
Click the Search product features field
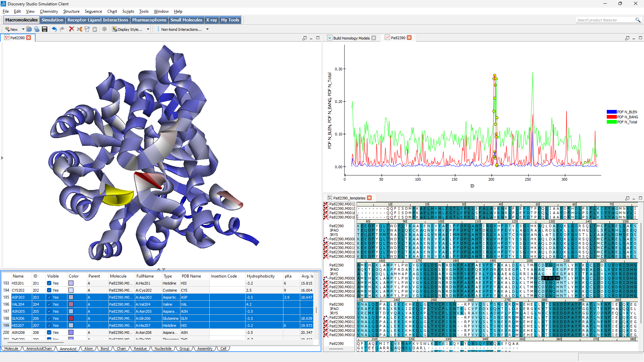pos(605,20)
